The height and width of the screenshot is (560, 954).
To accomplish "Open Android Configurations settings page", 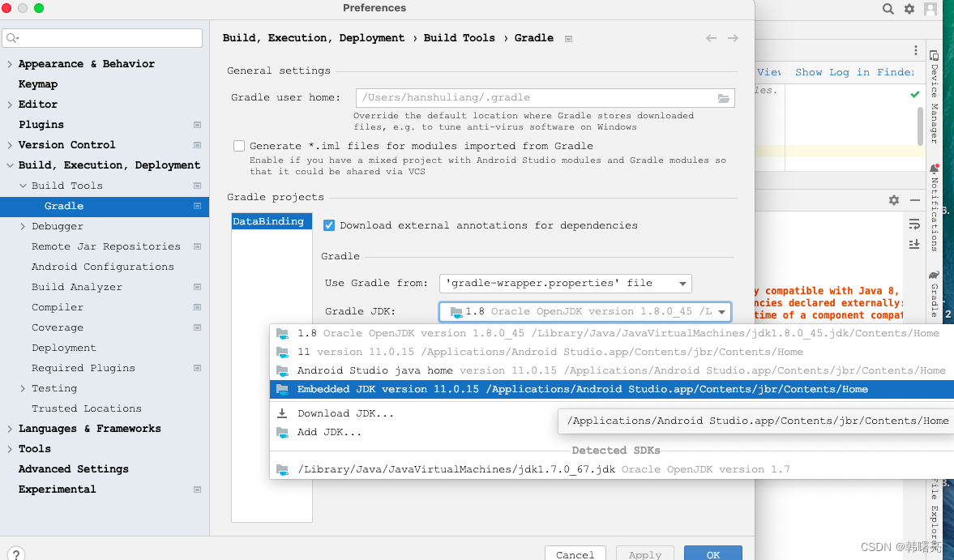I will tap(103, 267).
